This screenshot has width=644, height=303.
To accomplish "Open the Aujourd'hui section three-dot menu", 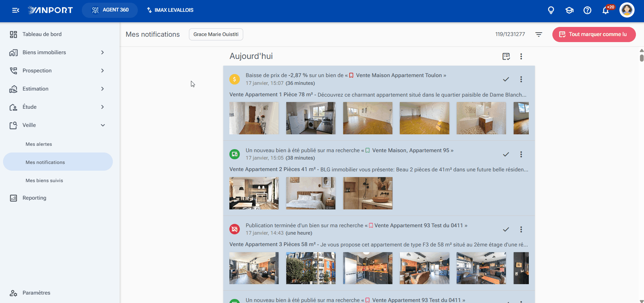I will point(521,56).
